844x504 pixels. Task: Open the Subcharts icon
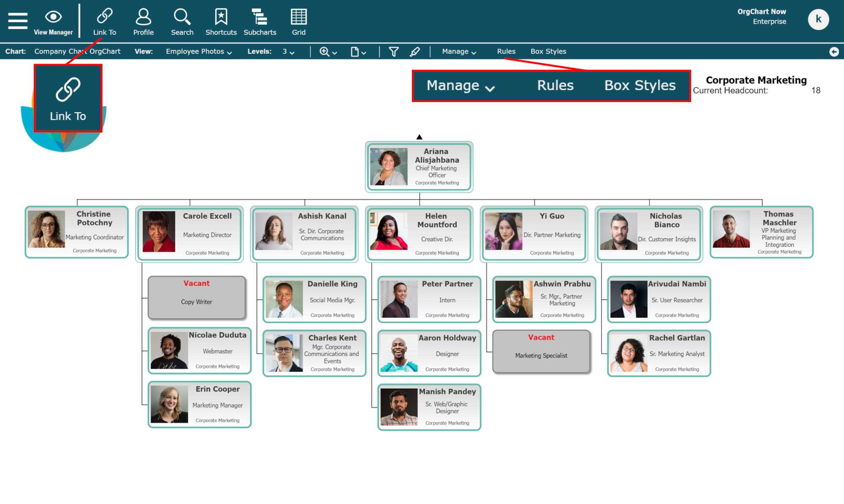pyautogui.click(x=260, y=17)
